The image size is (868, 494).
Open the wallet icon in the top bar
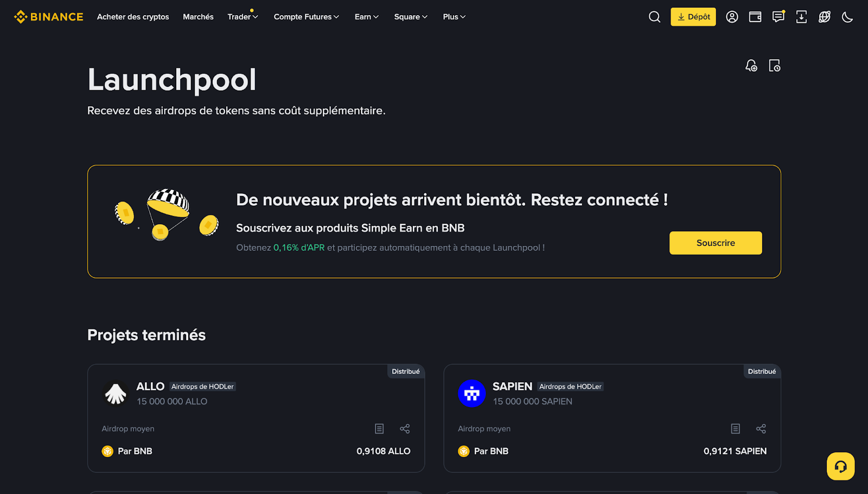[755, 17]
